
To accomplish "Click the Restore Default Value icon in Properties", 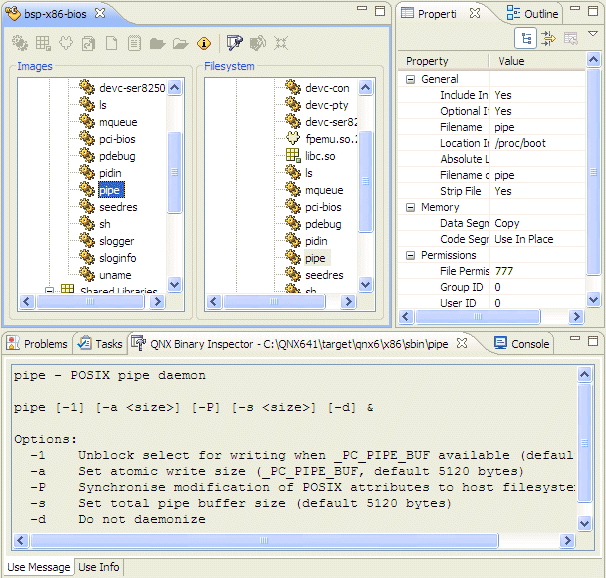I will pyautogui.click(x=571, y=38).
